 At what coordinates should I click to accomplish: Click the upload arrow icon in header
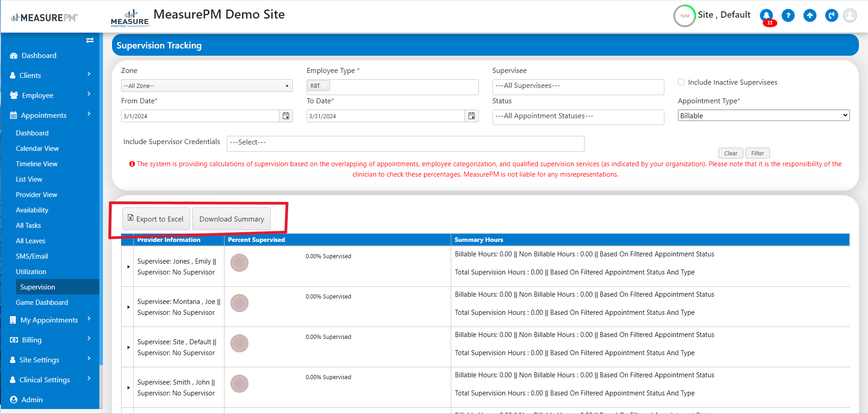pyautogui.click(x=810, y=15)
